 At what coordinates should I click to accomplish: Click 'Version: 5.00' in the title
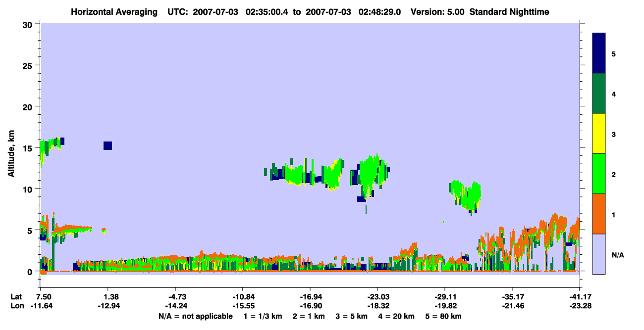coord(436,12)
